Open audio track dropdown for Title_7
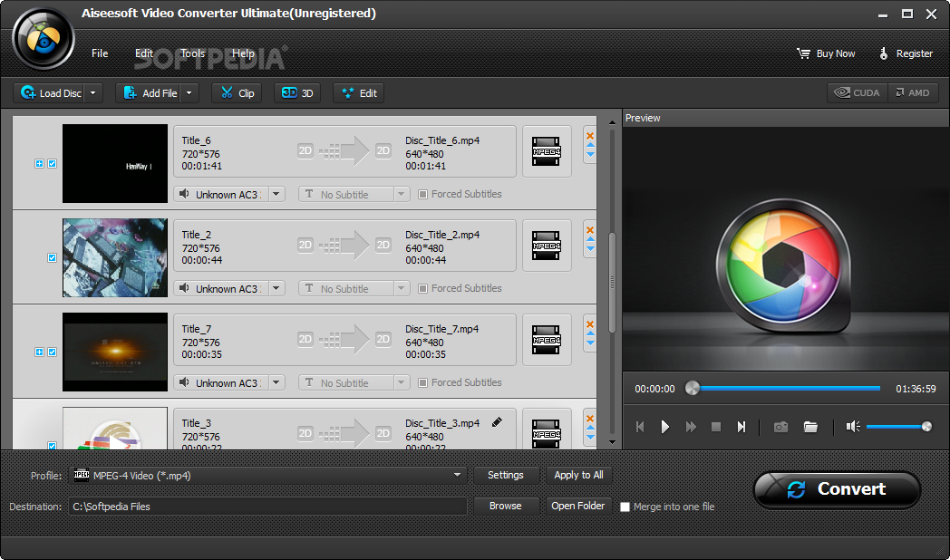This screenshot has width=950, height=560. [276, 382]
